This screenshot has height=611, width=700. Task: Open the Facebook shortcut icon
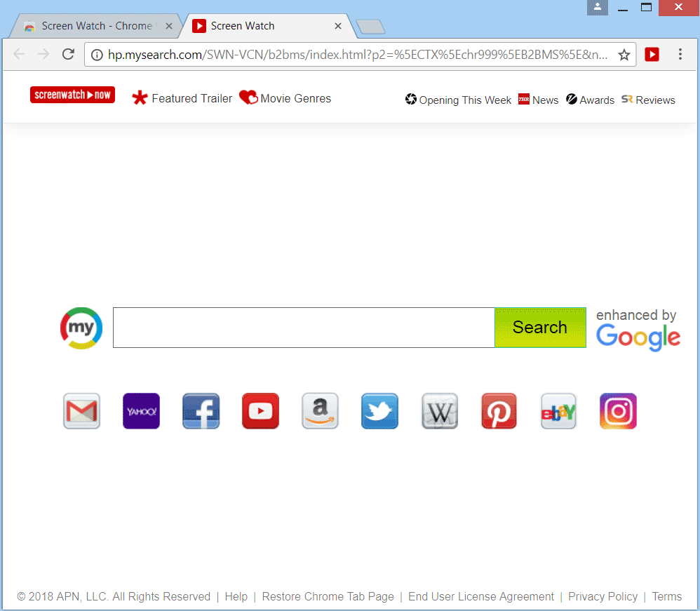(201, 411)
